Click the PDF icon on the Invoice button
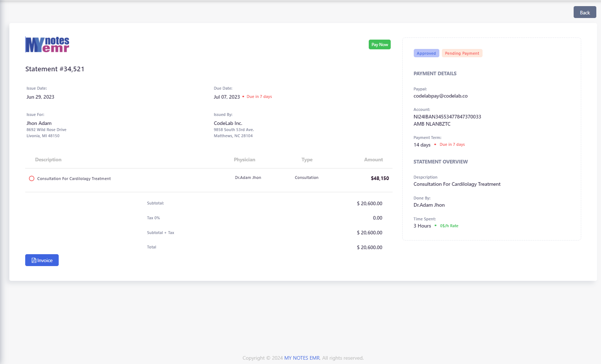Screen dimensions: 601x364 point(34,260)
